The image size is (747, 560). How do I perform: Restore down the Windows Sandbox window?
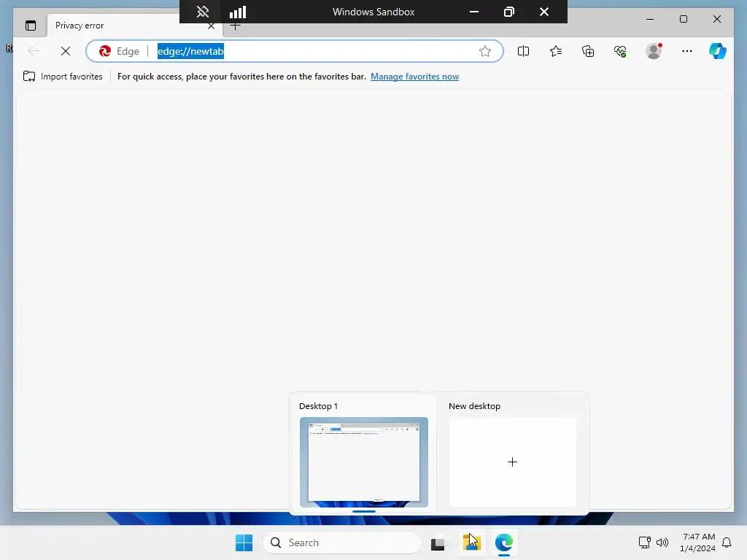[508, 12]
